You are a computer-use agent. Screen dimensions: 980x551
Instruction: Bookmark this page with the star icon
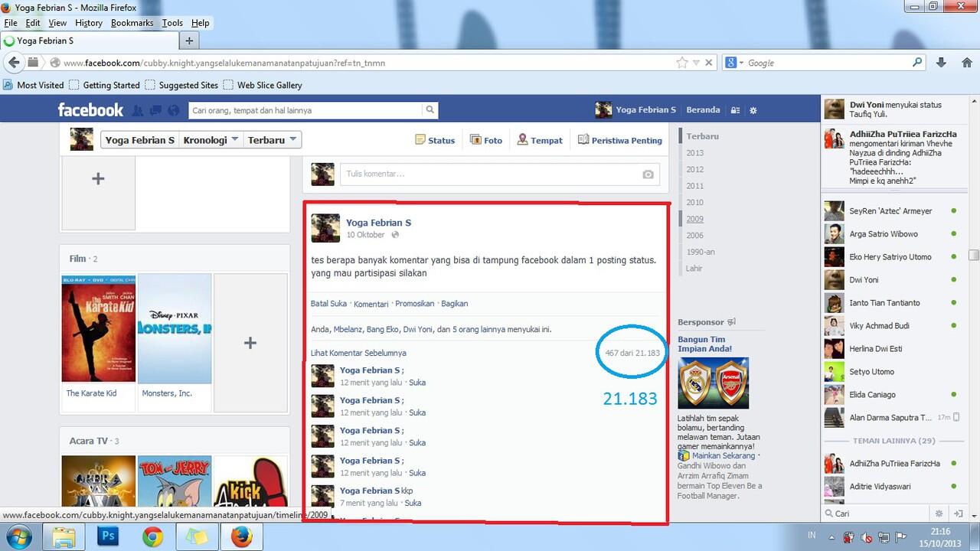(682, 63)
